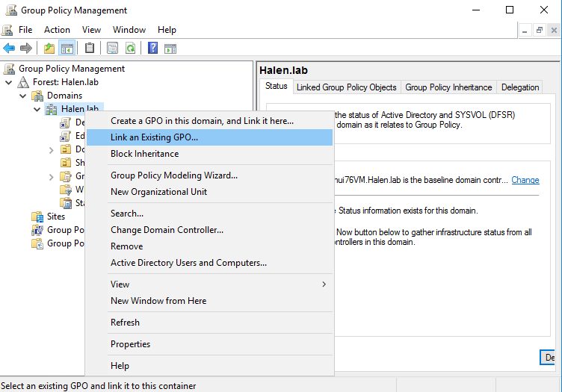This screenshot has height=392, width=562.
Task: Expand the 'Gr' tree node
Action: (x=52, y=177)
